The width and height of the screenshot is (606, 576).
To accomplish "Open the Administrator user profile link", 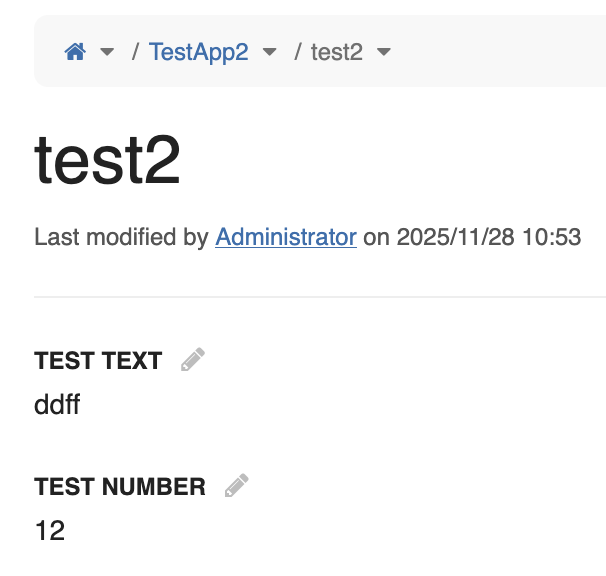I will (x=286, y=238).
